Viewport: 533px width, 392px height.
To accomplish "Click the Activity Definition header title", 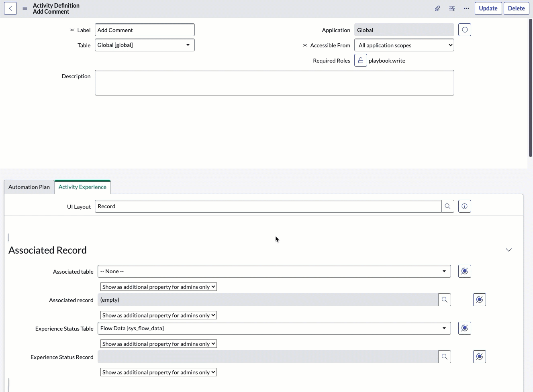I will [56, 6].
